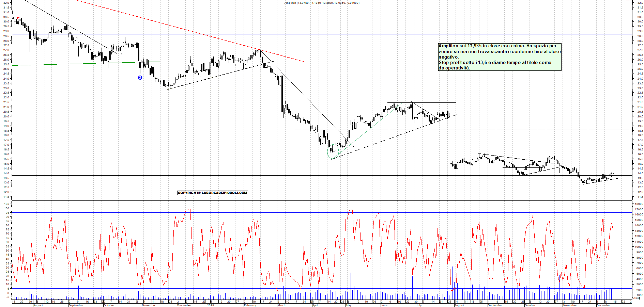Select the last December label on time axis
The height and width of the screenshot is (307, 644).
point(603,305)
